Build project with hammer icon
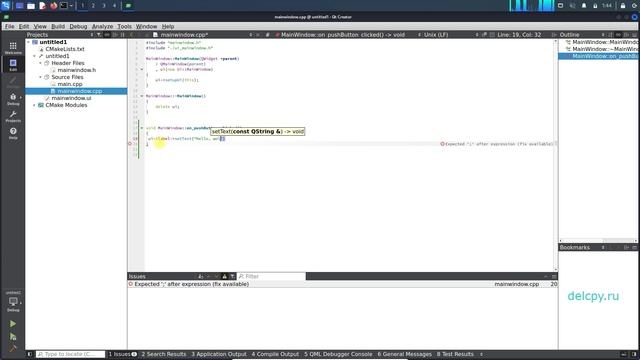640x360 pixels. click(13, 348)
